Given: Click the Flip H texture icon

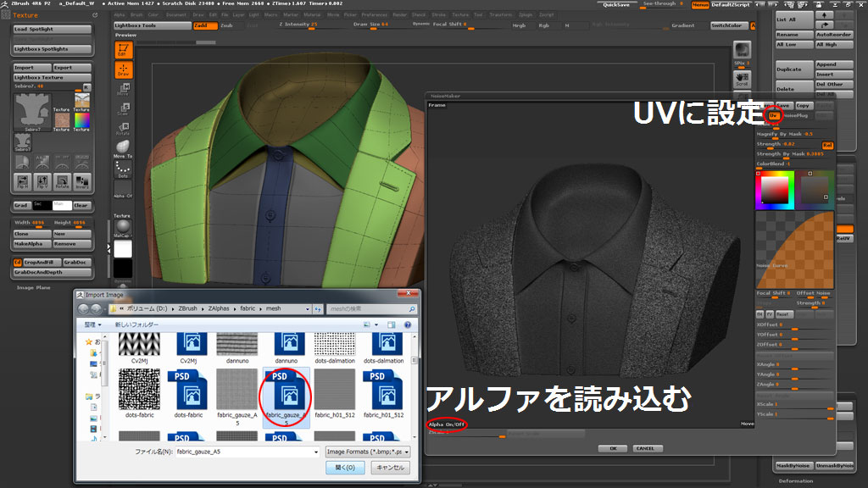Looking at the screenshot, I should coord(22,181).
